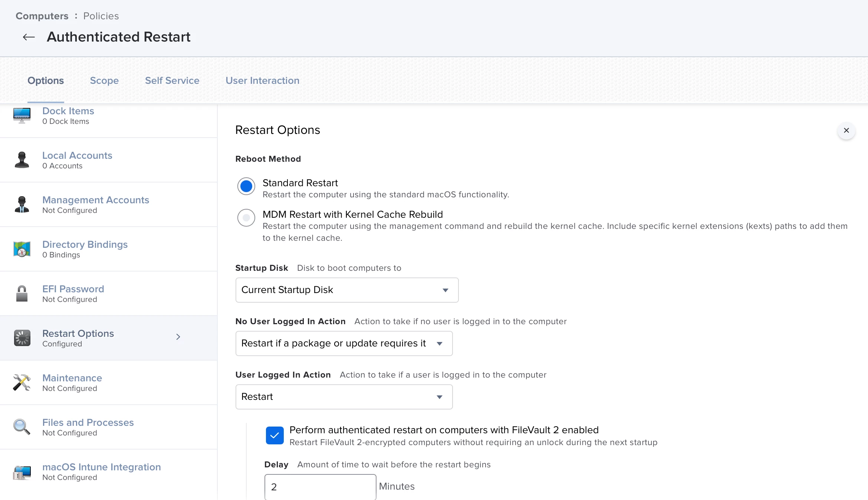The image size is (868, 500).
Task: Click the Maintenance tools icon
Action: [22, 382]
